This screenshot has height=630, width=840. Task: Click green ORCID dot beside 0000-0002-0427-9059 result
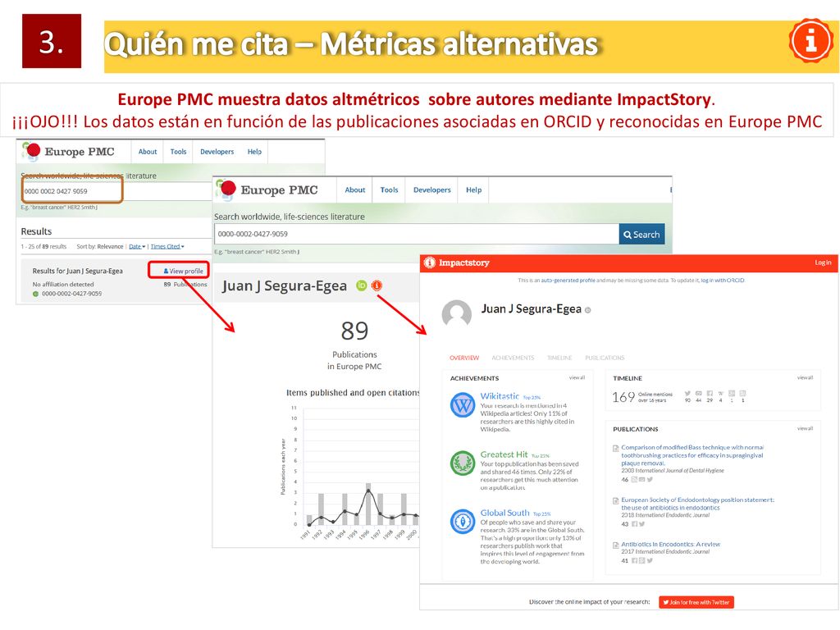pos(36,294)
